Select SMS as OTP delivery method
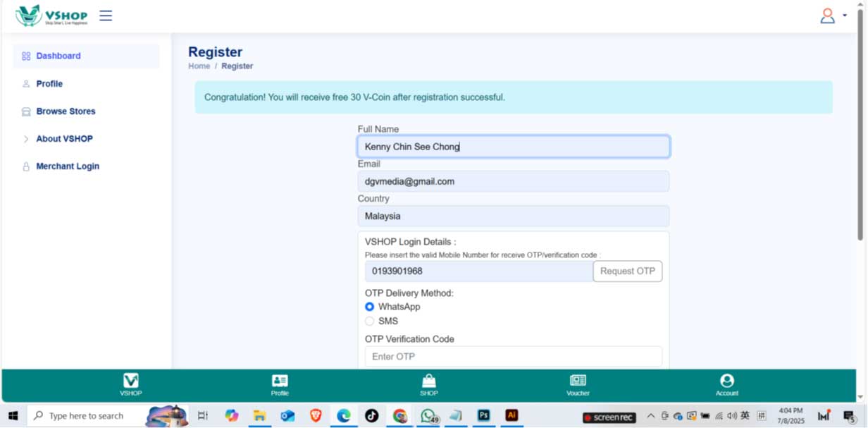The width and height of the screenshot is (868, 428). click(x=369, y=321)
